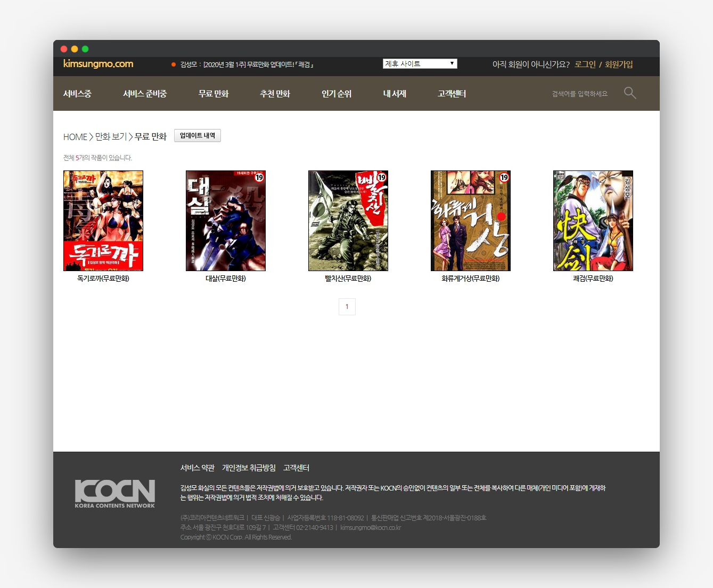Viewport: 713px width, 588px height.
Task: Click the 전체 5개의 작품이 있습니다 text
Action: tap(97, 158)
